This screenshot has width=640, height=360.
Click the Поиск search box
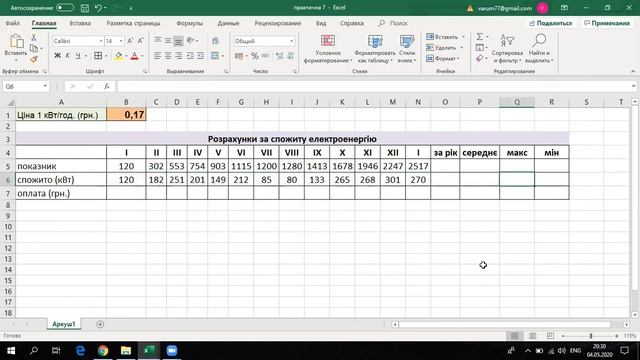393,23
